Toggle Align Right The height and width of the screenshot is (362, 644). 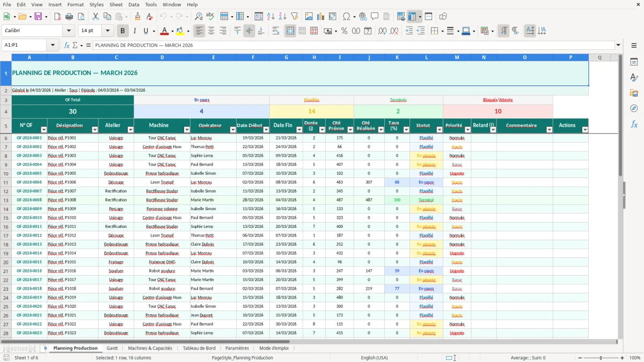223,31
